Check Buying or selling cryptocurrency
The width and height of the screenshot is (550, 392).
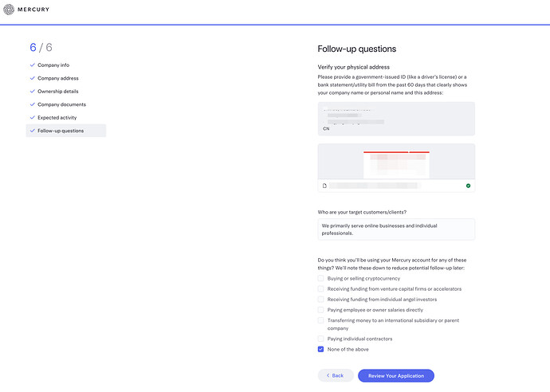[320, 278]
